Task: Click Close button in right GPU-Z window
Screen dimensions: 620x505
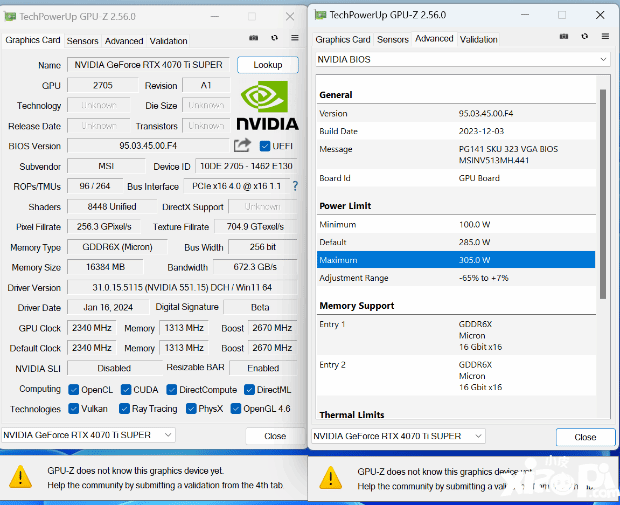Action: (x=585, y=437)
